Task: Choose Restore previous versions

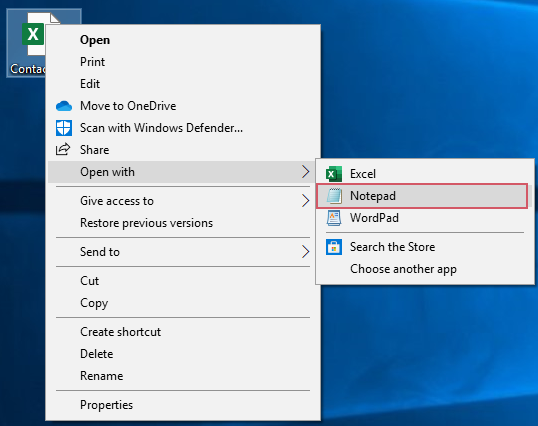Action: [x=183, y=223]
